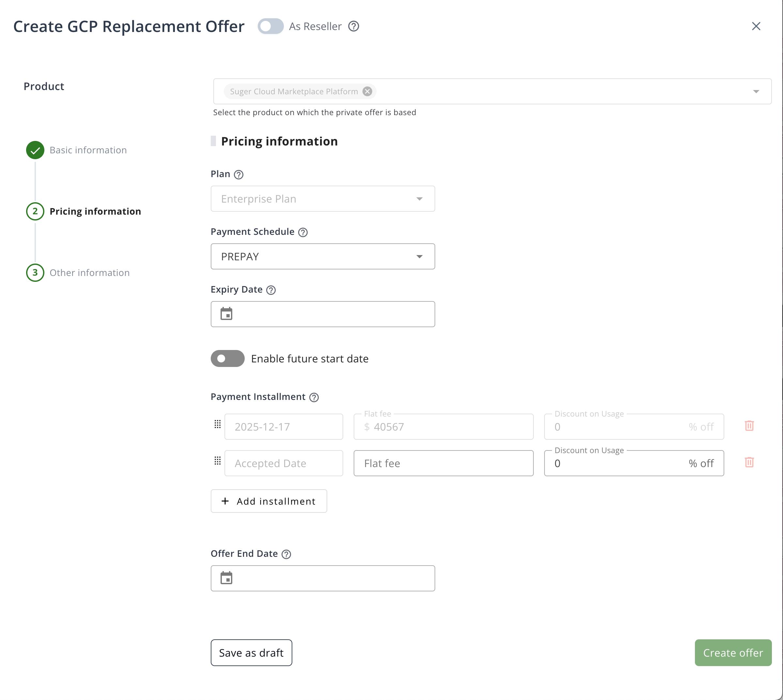The height and width of the screenshot is (700, 783).
Task: Click Save as draft
Action: pyautogui.click(x=251, y=652)
